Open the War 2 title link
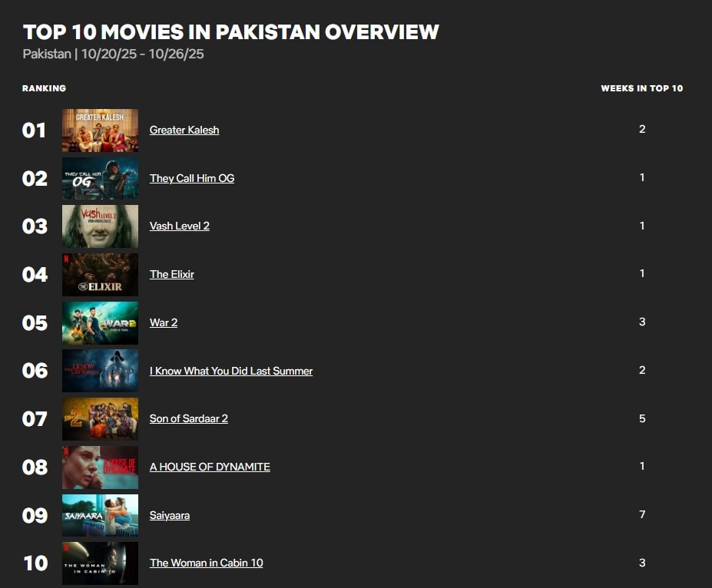 (164, 322)
